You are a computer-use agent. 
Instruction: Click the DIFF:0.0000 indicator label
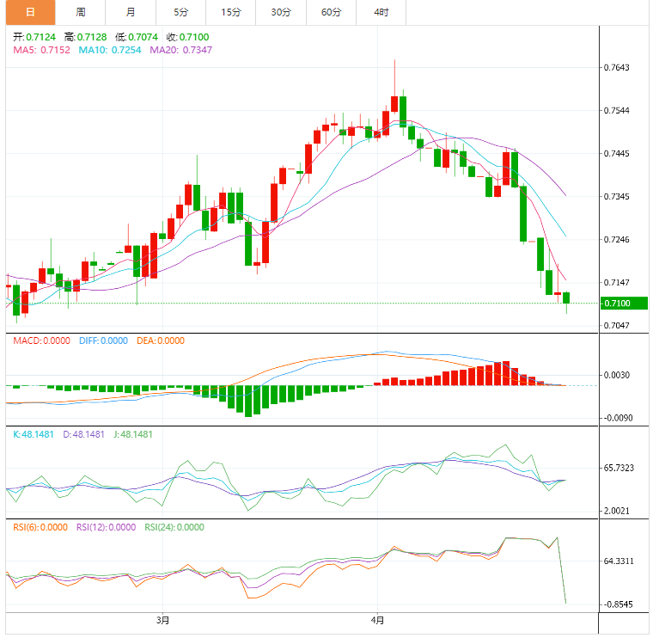pos(103,341)
